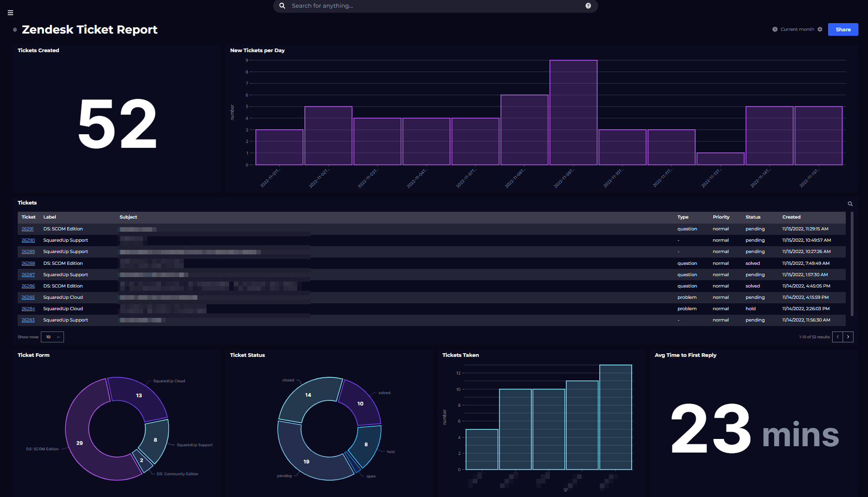This screenshot has height=497, width=868.
Task: Open the Current month timeframe selector
Action: [797, 29]
